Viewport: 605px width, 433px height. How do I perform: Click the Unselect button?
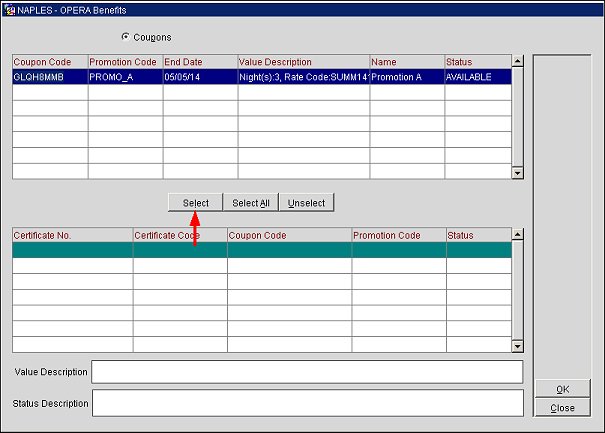[306, 203]
